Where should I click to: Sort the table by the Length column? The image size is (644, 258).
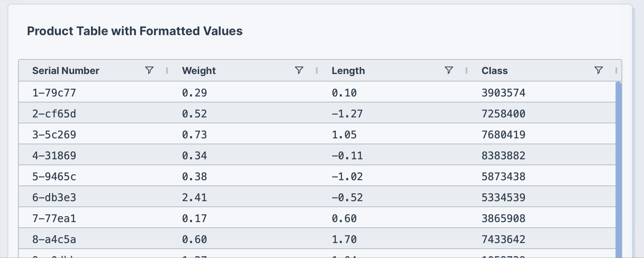348,70
